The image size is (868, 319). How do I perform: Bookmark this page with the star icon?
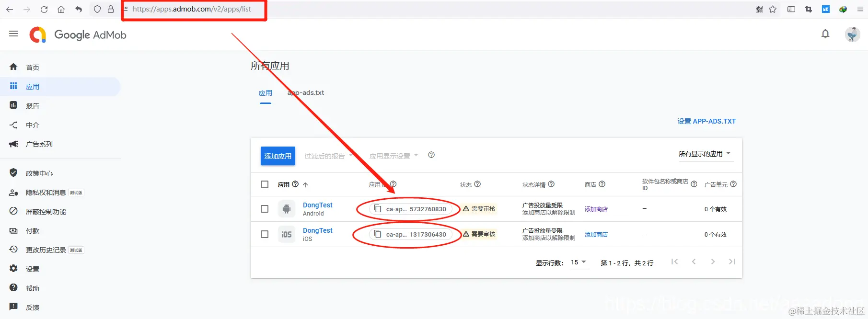click(773, 9)
